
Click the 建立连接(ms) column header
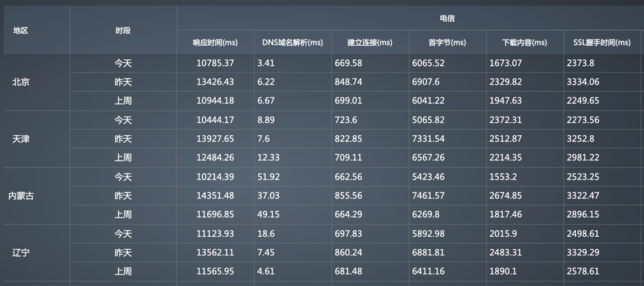tap(369, 42)
